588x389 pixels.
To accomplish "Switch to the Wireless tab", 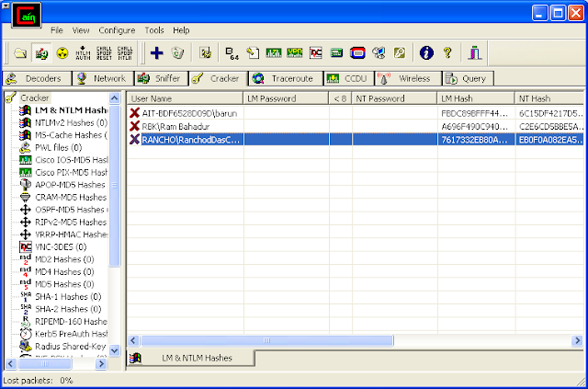I will [408, 79].
